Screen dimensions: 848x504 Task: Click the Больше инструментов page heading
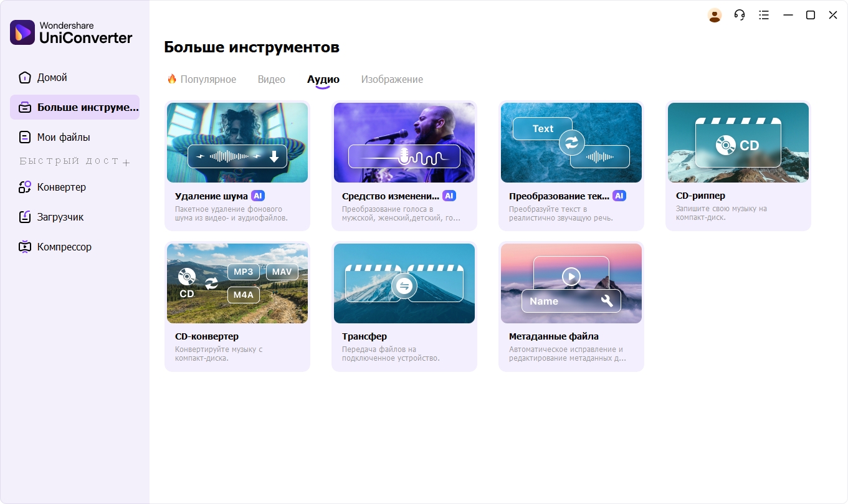click(252, 47)
